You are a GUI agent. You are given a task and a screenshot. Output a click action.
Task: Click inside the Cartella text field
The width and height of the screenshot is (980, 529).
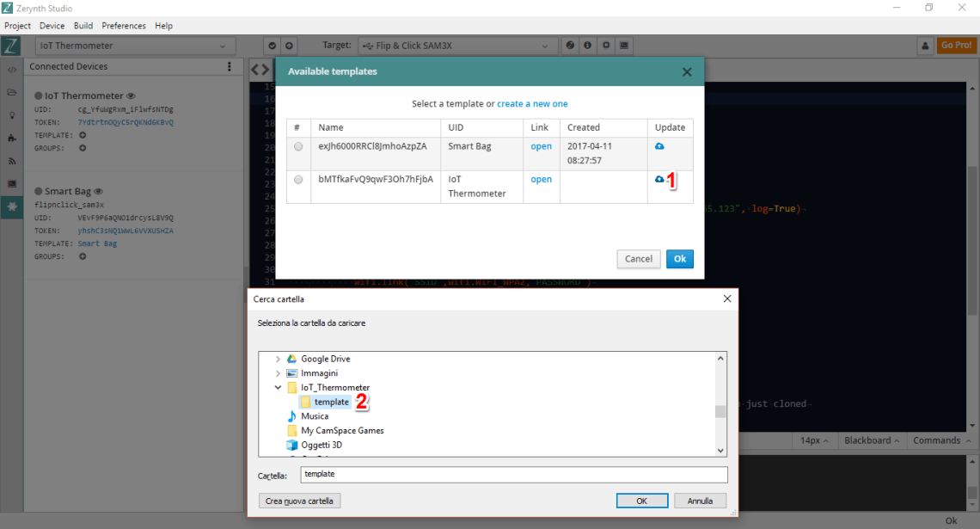click(x=513, y=474)
